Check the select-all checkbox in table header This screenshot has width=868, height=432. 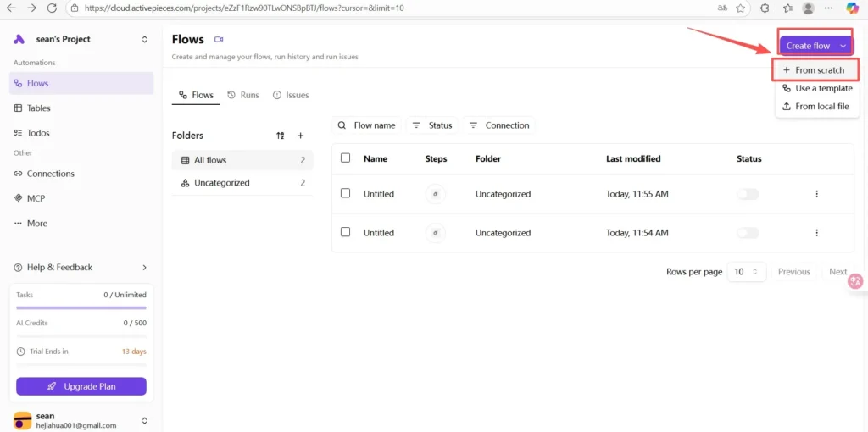pyautogui.click(x=345, y=158)
